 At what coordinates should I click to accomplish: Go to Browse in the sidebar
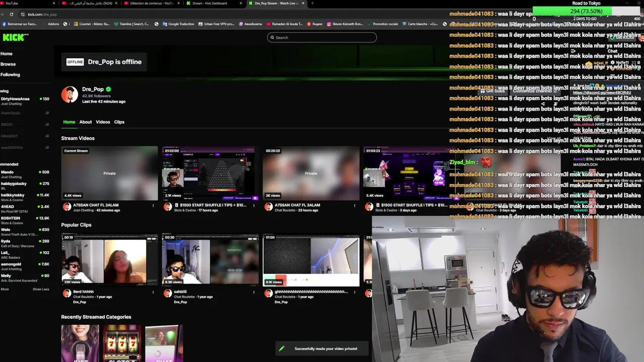point(8,64)
